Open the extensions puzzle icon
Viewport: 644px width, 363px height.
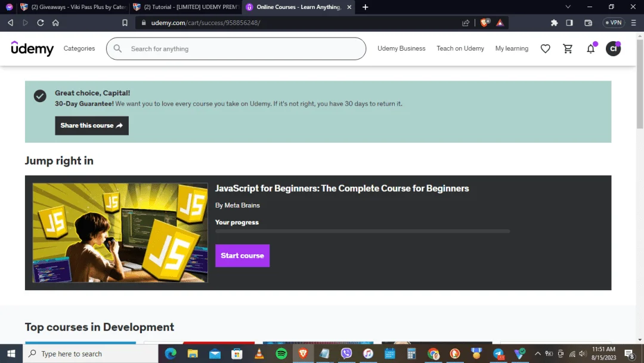[554, 23]
